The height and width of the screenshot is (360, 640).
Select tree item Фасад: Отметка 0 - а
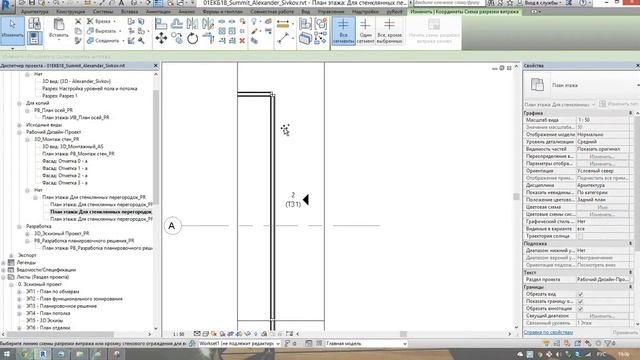(65, 161)
